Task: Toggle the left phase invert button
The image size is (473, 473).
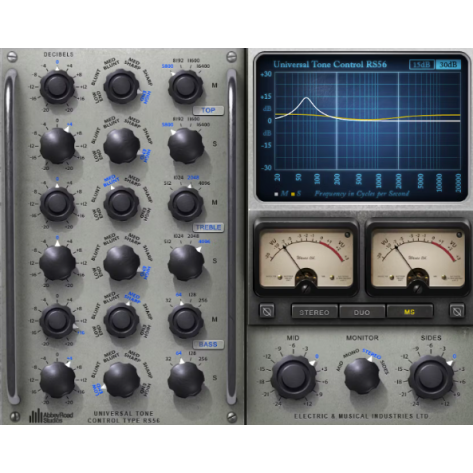Action: (267, 311)
